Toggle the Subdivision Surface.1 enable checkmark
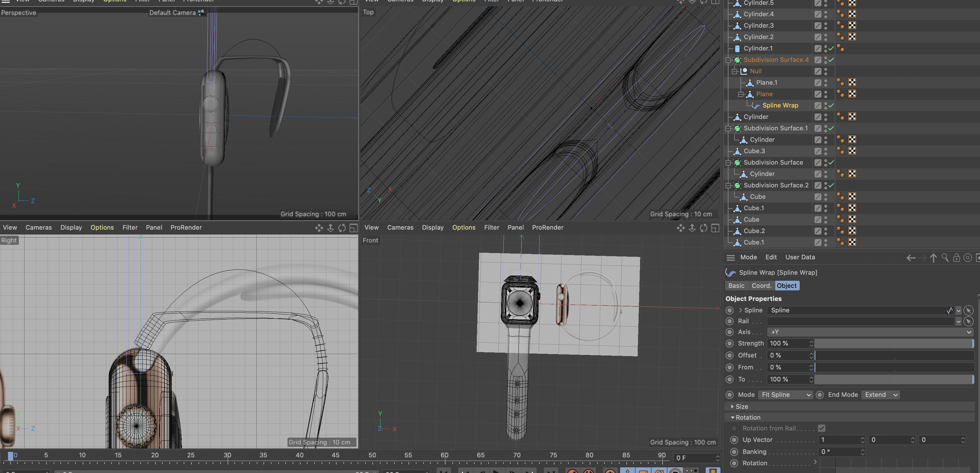Screen dimensions: 980x473 [x=831, y=128]
